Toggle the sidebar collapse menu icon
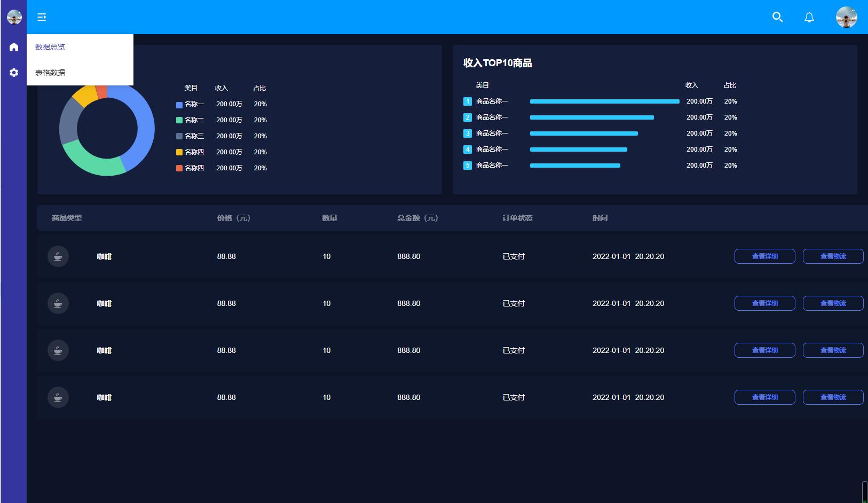The height and width of the screenshot is (503, 868). coord(42,17)
